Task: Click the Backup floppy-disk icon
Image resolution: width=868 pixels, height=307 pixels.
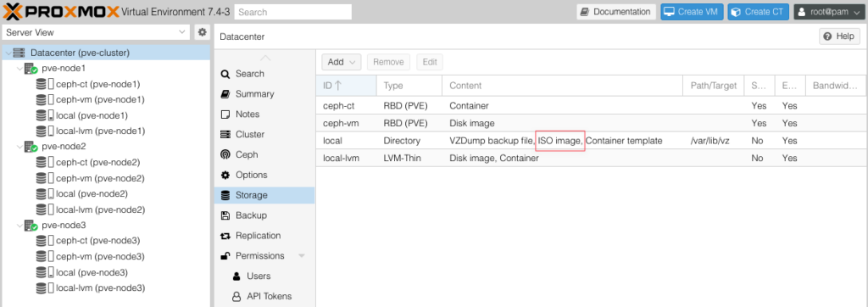Action: pyautogui.click(x=225, y=215)
